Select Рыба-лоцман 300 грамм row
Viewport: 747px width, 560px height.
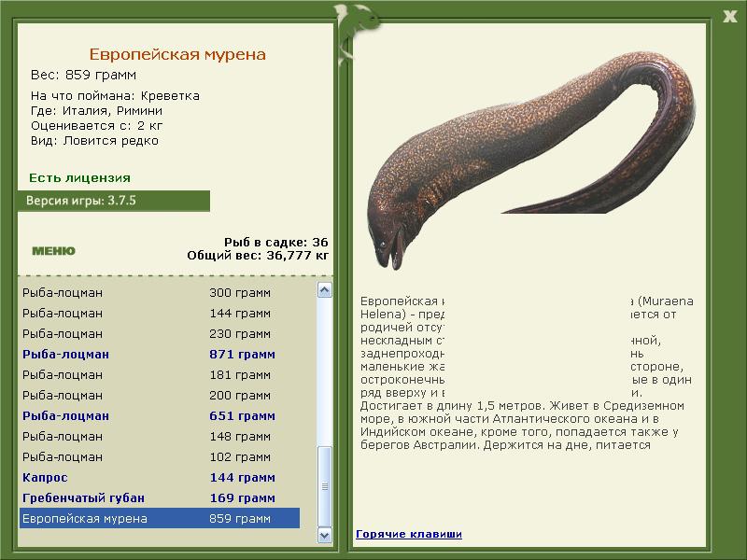point(160,292)
